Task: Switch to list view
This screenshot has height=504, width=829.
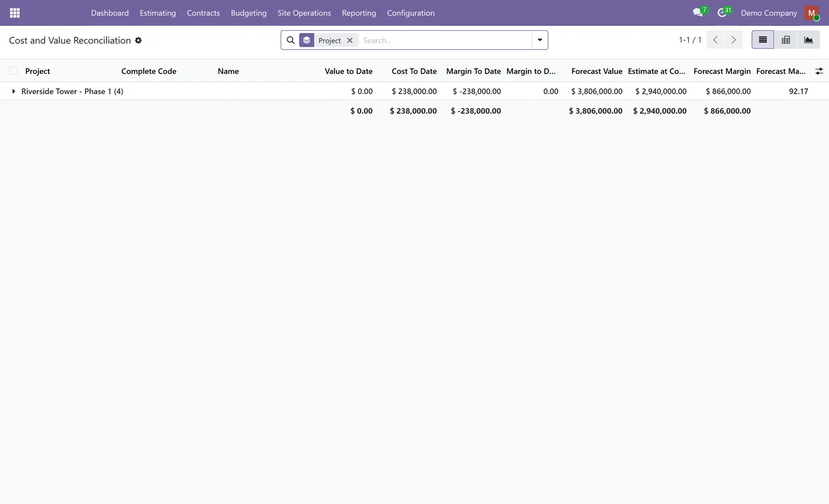Action: pyautogui.click(x=763, y=40)
